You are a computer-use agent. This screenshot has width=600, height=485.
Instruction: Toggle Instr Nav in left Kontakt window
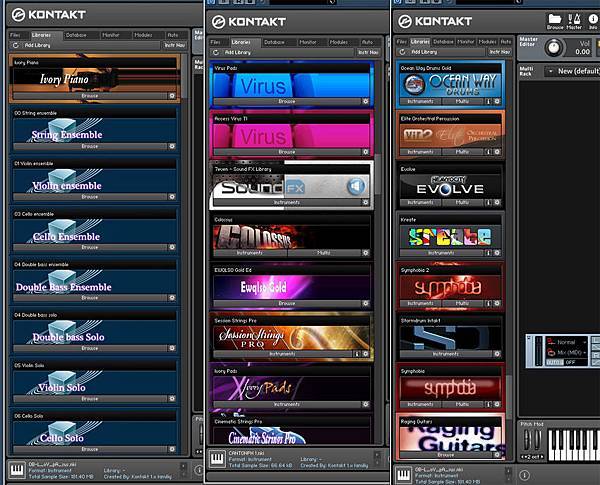pyautogui.click(x=175, y=45)
